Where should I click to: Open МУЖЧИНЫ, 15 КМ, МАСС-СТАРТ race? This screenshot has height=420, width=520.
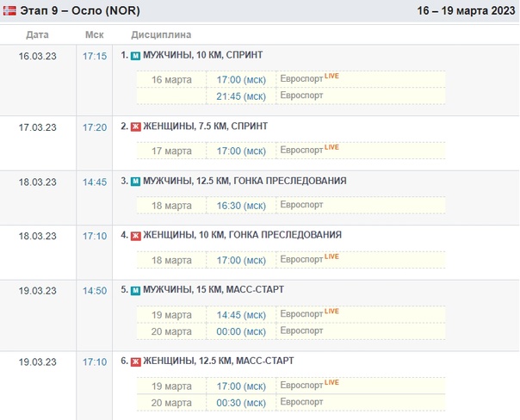tap(213, 291)
